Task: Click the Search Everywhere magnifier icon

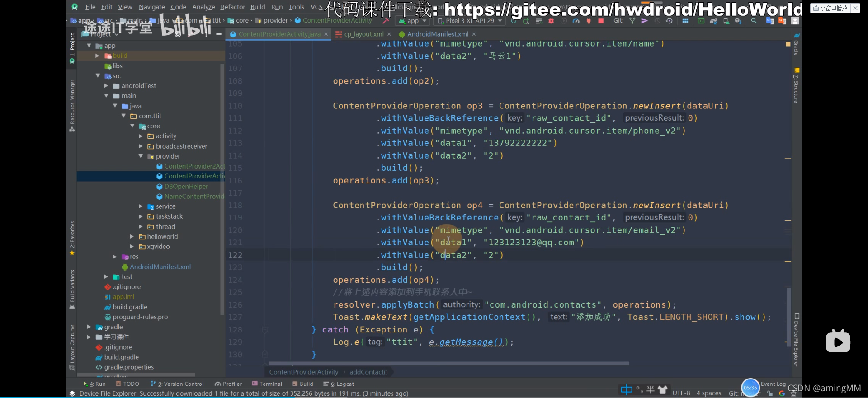Action: click(754, 21)
